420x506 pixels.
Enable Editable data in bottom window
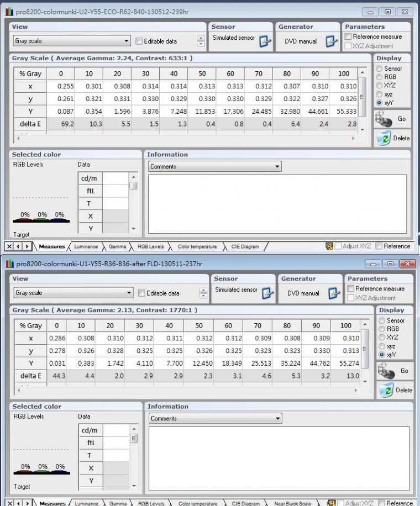141,293
